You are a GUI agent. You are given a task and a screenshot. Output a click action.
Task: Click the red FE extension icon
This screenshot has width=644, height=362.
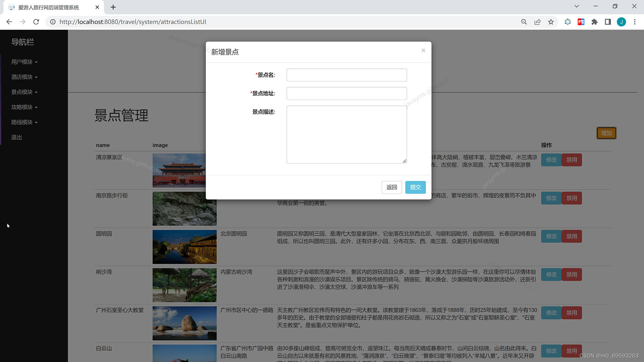[581, 22]
